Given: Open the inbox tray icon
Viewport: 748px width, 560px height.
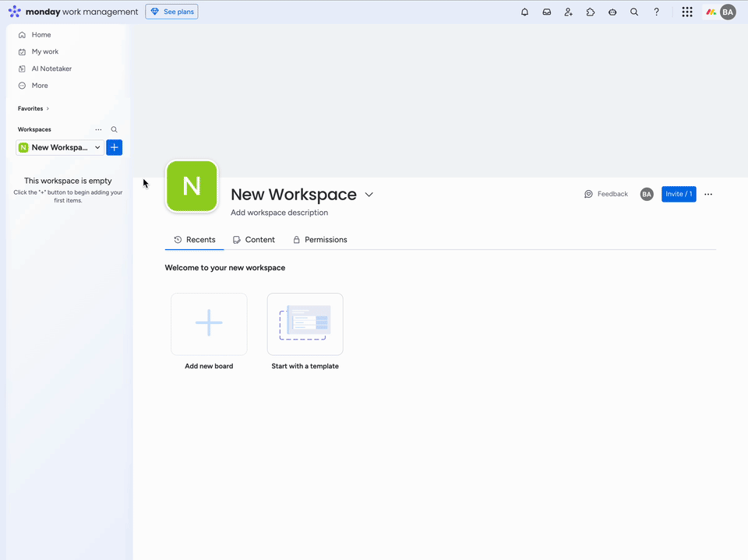Looking at the screenshot, I should [547, 12].
